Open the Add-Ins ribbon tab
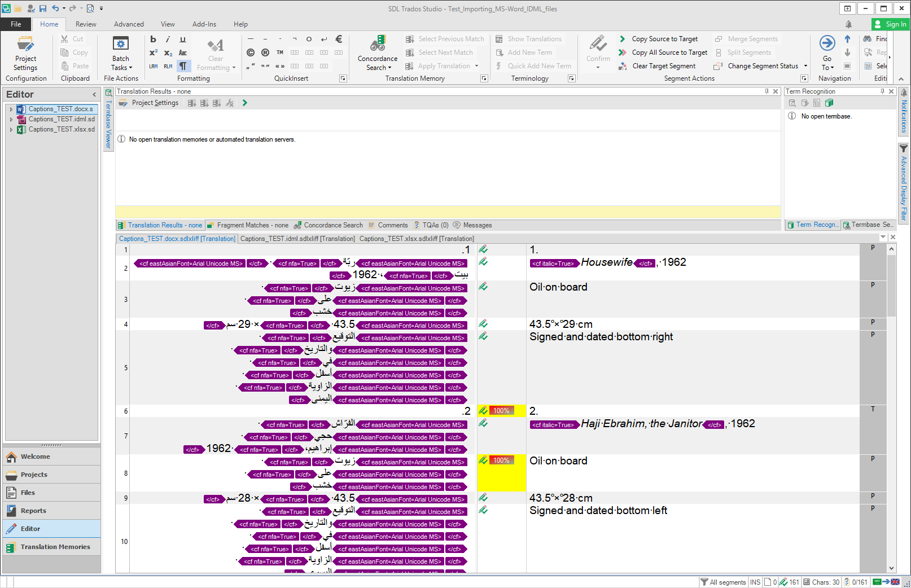This screenshot has height=588, width=911. pos(204,24)
